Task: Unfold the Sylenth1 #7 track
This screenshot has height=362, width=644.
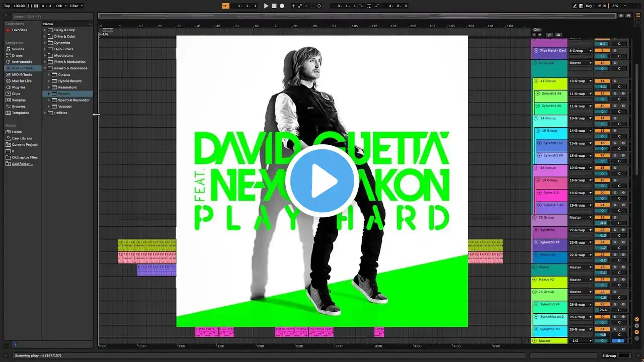Action: coord(539,143)
